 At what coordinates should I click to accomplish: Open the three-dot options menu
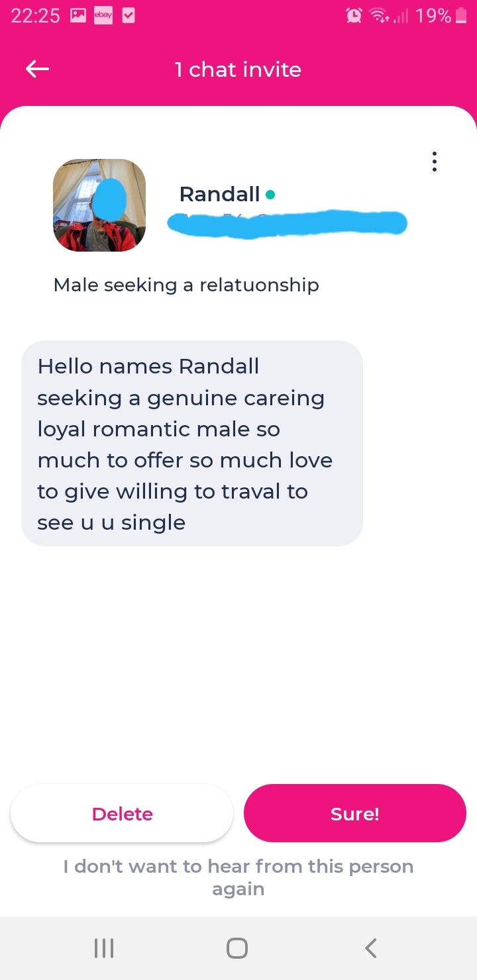[434, 162]
